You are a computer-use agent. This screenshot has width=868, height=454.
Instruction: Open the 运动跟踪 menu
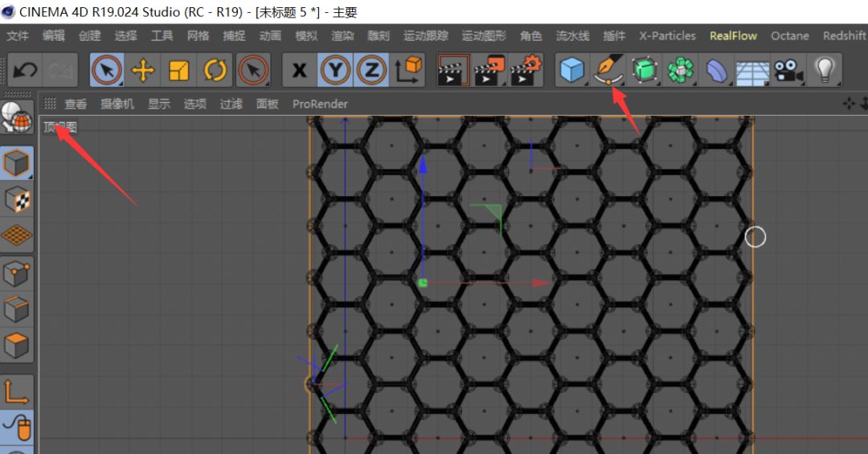point(426,36)
